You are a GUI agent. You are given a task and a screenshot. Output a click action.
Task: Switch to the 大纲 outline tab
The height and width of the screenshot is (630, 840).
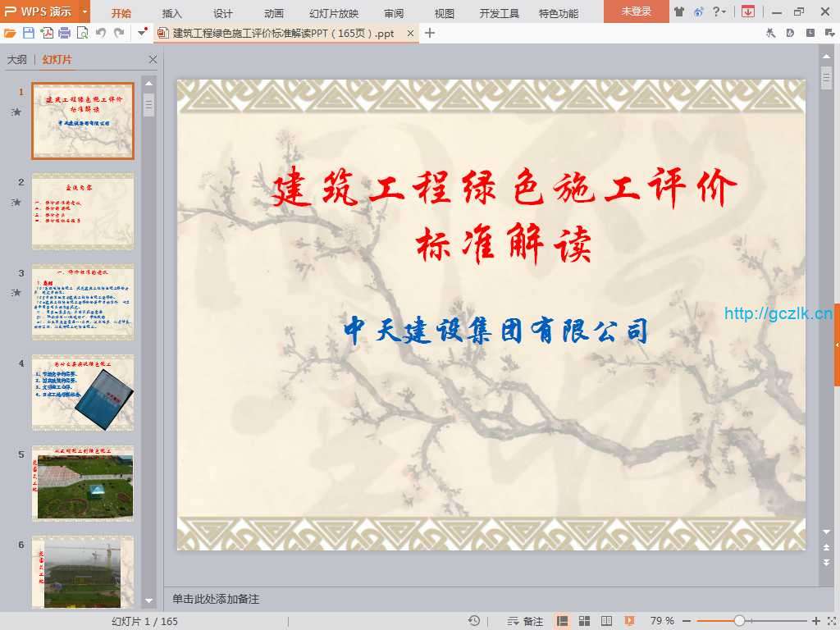click(x=16, y=60)
